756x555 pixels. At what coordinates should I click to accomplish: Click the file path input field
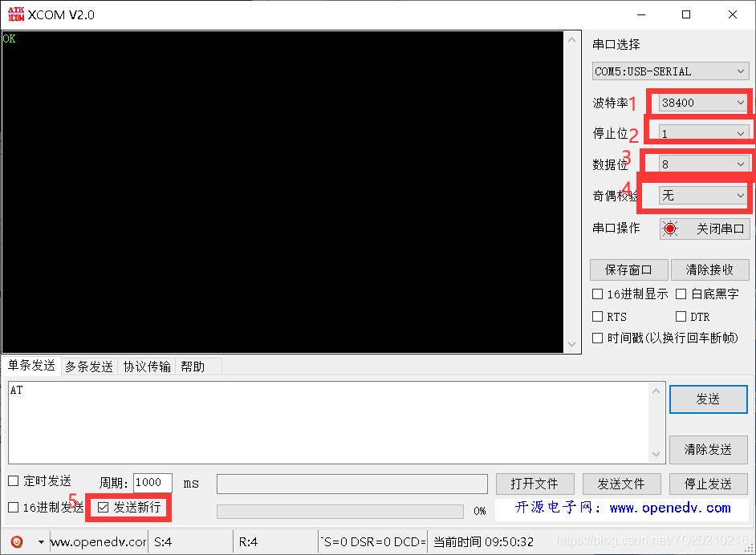coord(352,484)
